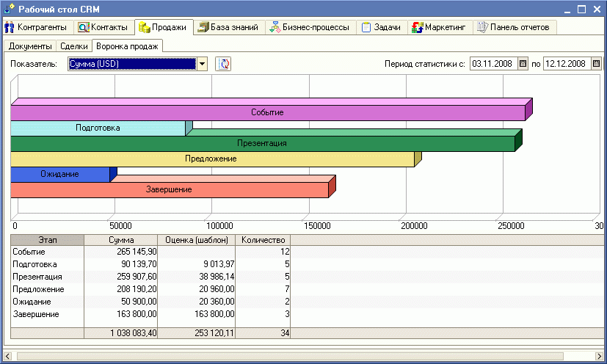Select the Задачи tab
Image resolution: width=607 pixels, height=364 pixels.
[382, 28]
